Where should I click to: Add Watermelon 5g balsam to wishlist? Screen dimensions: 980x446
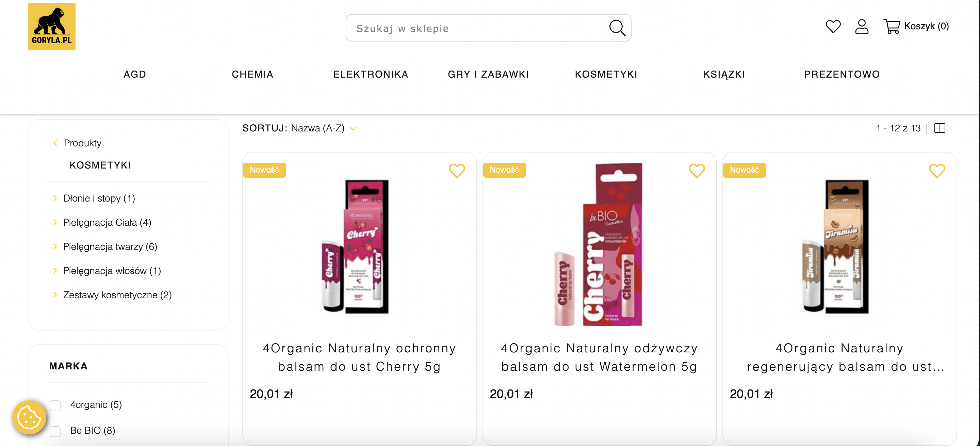tap(697, 171)
